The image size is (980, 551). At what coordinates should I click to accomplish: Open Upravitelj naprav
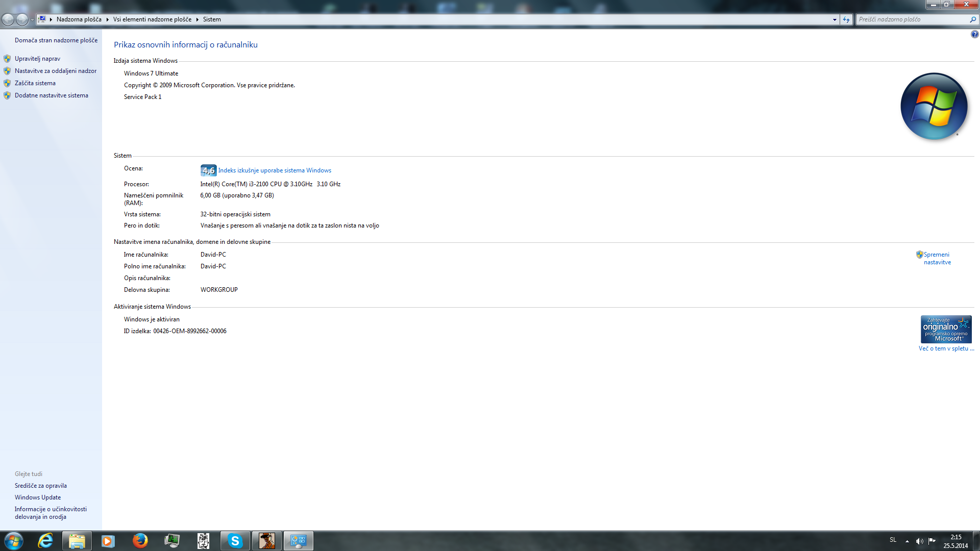(x=37, y=59)
